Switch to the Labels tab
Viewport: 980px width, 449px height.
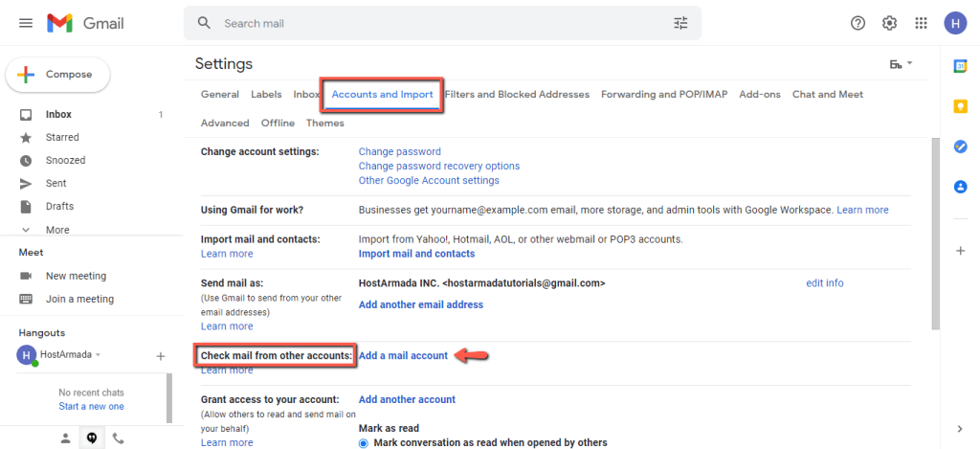pyautogui.click(x=266, y=95)
